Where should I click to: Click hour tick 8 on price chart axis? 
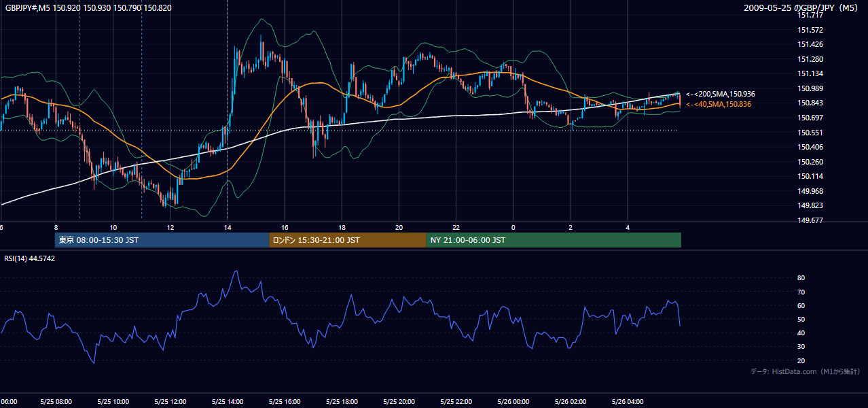click(x=56, y=227)
